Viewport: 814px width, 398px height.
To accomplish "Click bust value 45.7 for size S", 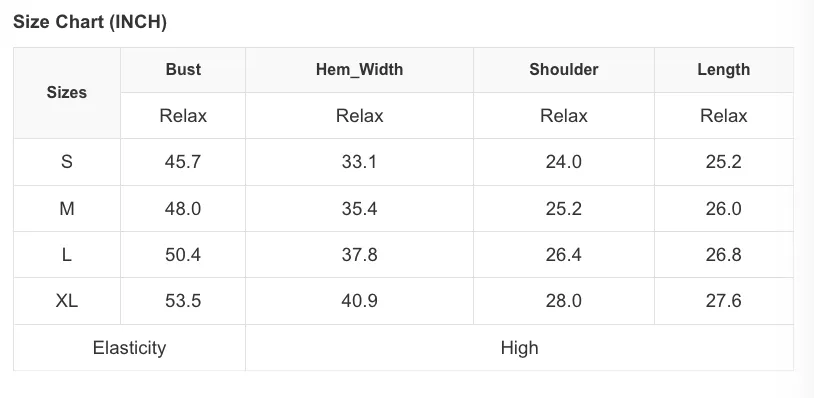I will tap(183, 162).
